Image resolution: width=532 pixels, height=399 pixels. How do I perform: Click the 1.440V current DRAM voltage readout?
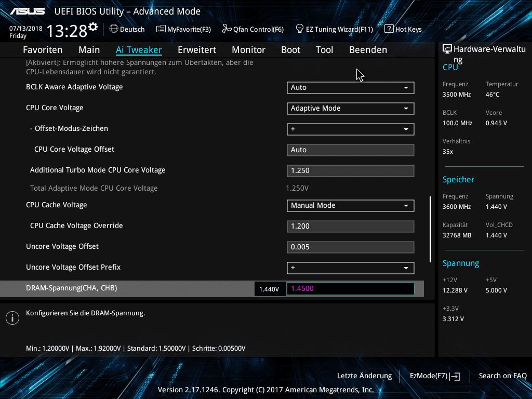269,289
